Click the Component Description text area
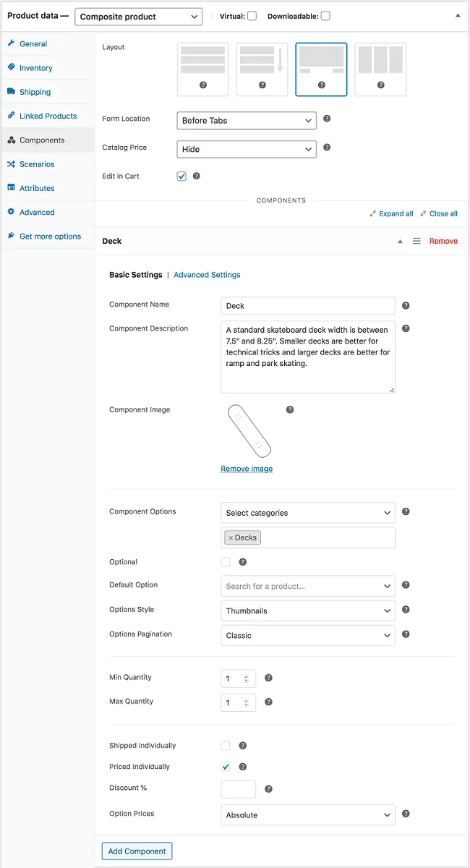The width and height of the screenshot is (470, 868). [308, 357]
